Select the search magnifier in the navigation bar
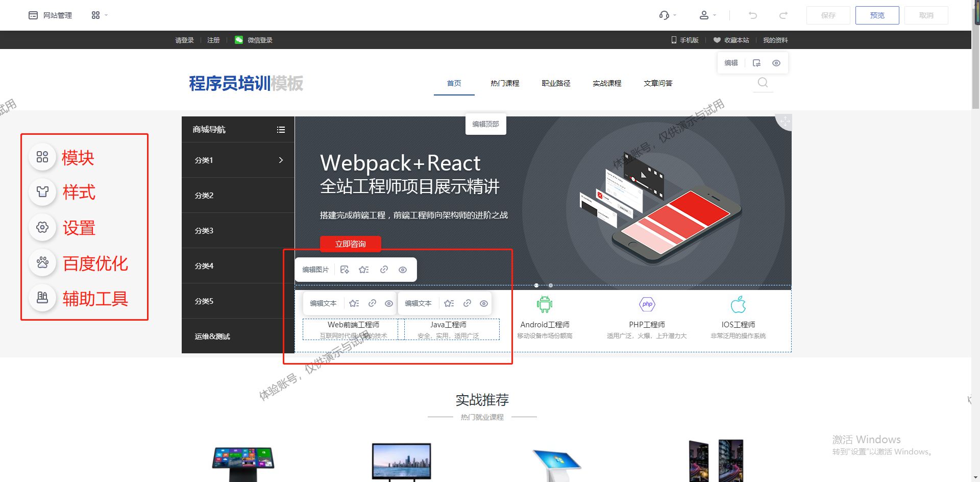The height and width of the screenshot is (482, 980). (763, 82)
